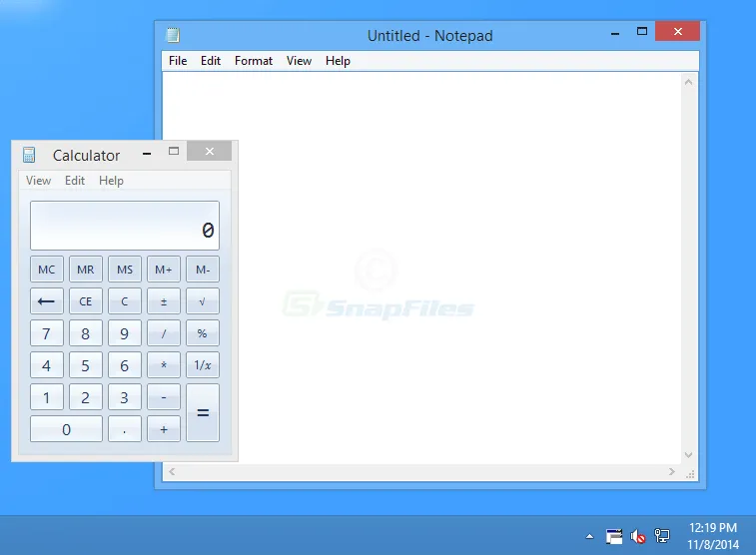Click the MS memory store button

click(x=125, y=270)
